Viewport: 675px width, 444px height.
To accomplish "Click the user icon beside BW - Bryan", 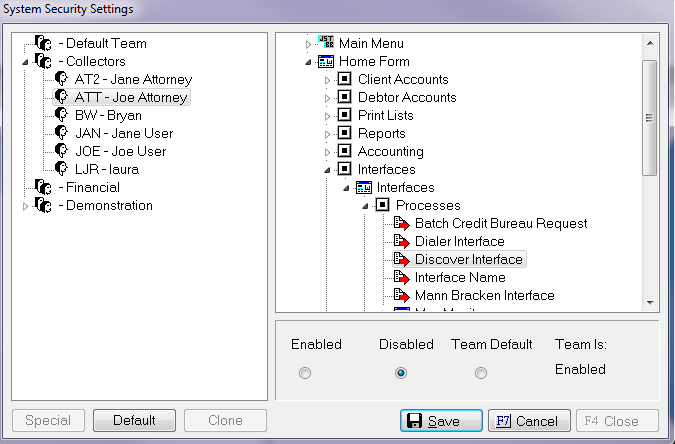I will pos(61,116).
